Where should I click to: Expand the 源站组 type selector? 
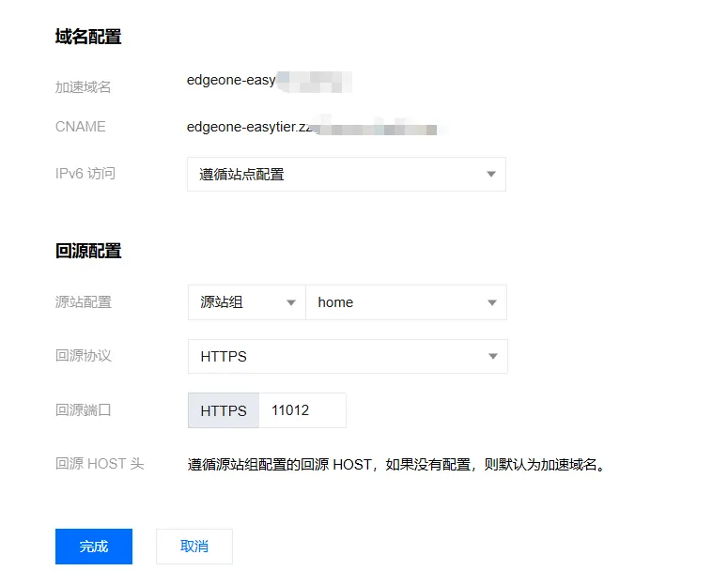click(x=246, y=302)
